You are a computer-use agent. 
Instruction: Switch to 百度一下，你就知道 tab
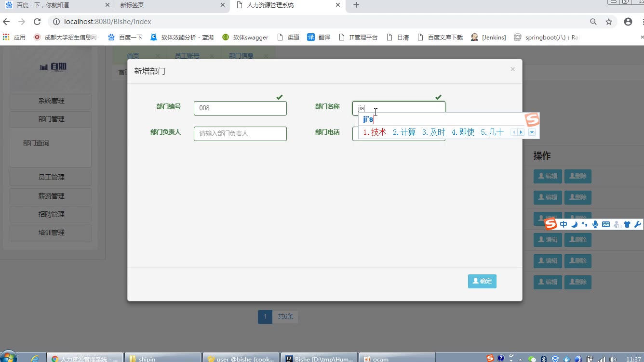pos(57,5)
